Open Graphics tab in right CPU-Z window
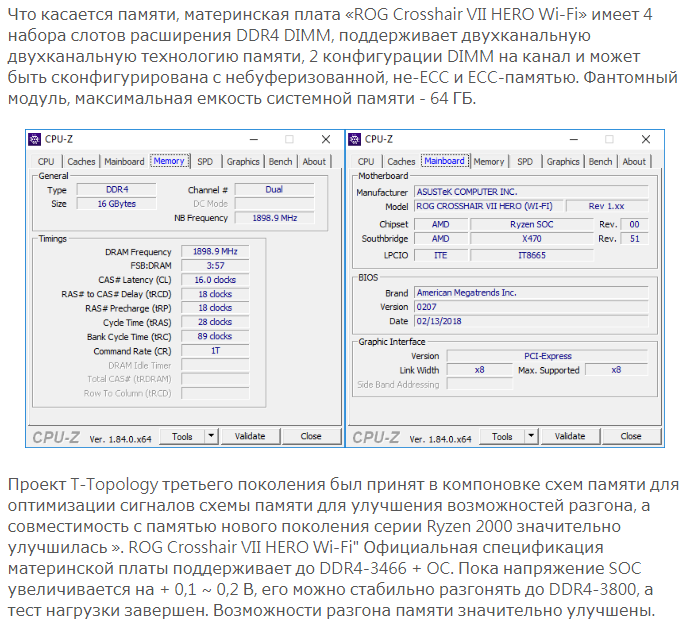Screen dimensions: 689x631 (563, 162)
